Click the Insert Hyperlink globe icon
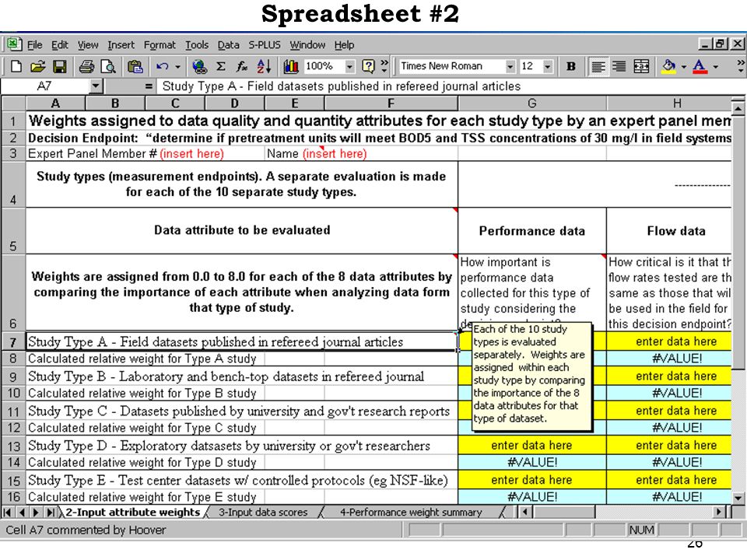Screen dimensions: 747x560 [199, 66]
